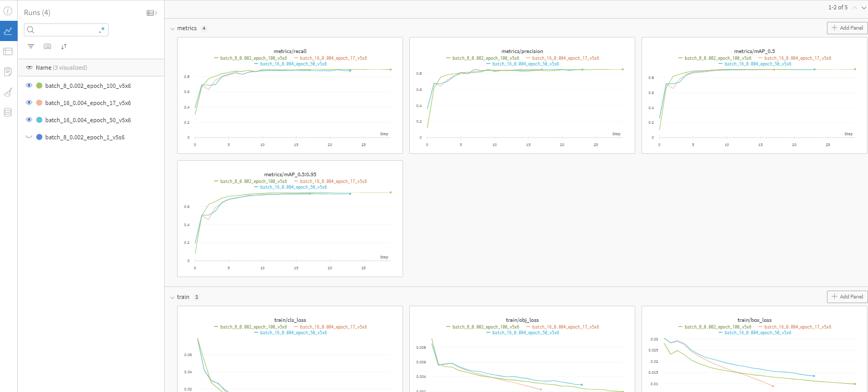The width and height of the screenshot is (868, 392).
Task: Show run batch_8_0.002_epoch_1_v5s6
Action: click(x=29, y=137)
